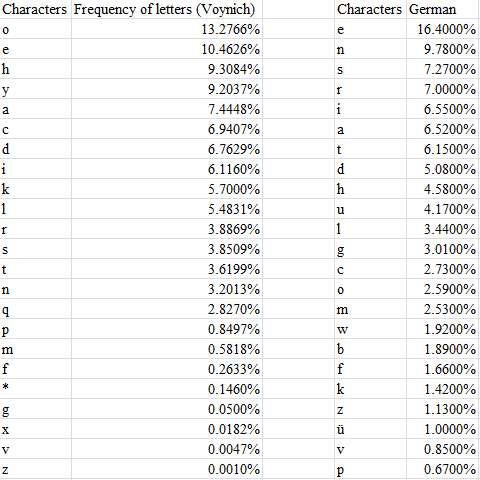Select the 'Frequency of letters (Voynich)' header cell

[167, 9]
